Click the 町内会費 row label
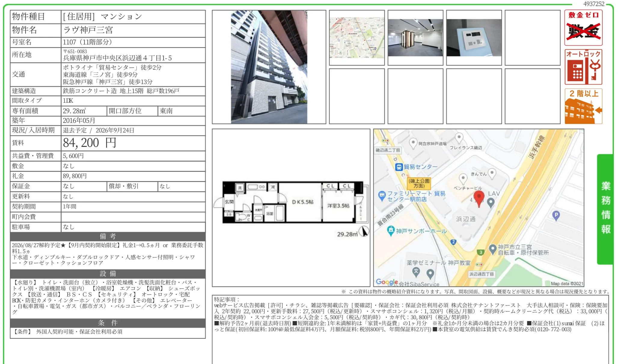This screenshot has height=364, width=618. pos(24,217)
